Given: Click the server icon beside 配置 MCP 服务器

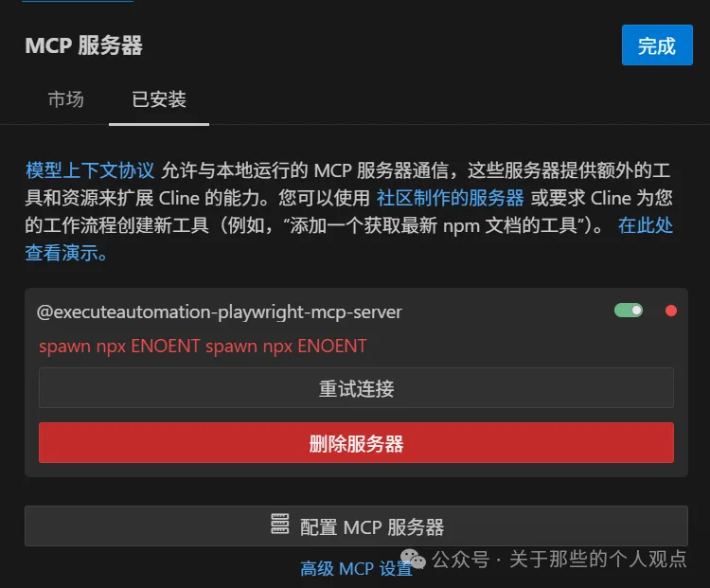Looking at the screenshot, I should 280,525.
